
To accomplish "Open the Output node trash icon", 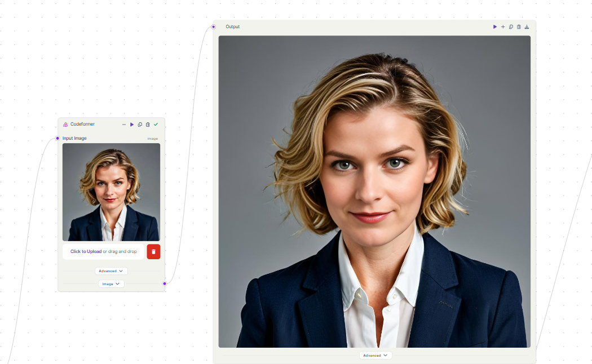I will pos(519,26).
